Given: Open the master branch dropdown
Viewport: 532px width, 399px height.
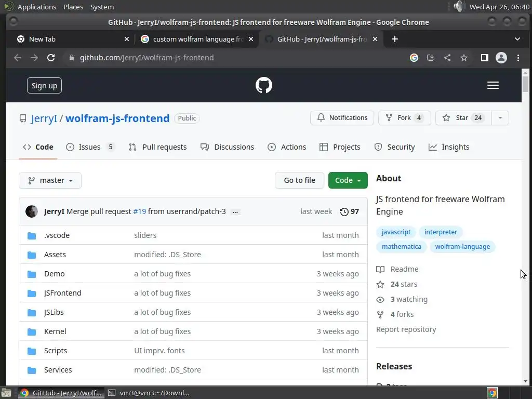Looking at the screenshot, I should coord(50,180).
